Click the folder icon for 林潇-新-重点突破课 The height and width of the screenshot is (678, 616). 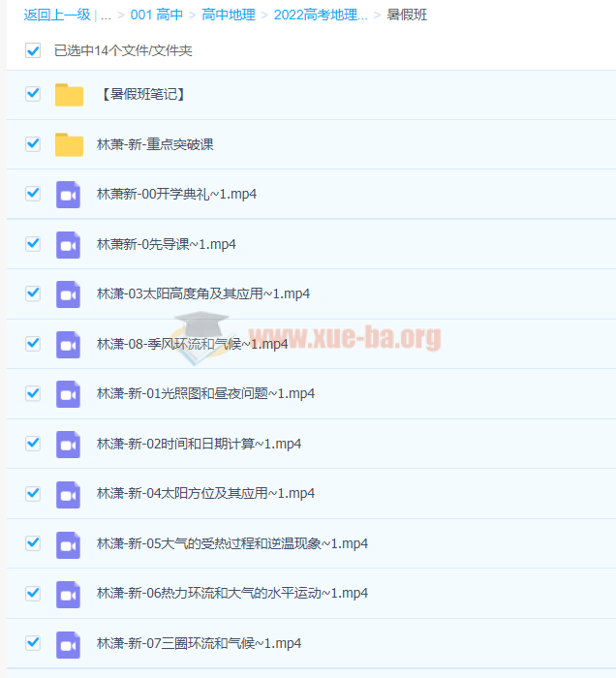69,144
